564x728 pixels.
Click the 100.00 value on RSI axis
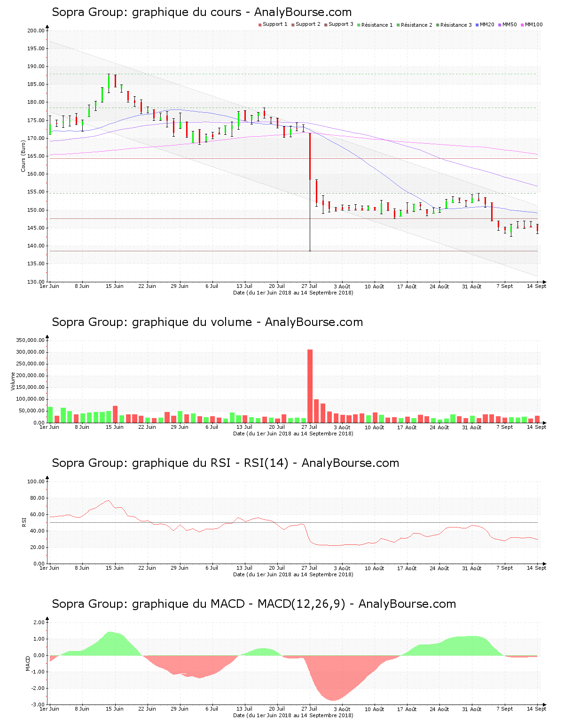point(36,481)
